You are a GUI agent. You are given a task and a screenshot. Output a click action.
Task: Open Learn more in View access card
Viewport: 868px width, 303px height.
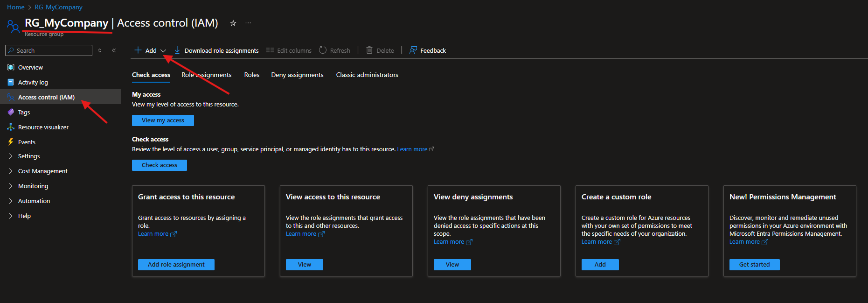(301, 234)
